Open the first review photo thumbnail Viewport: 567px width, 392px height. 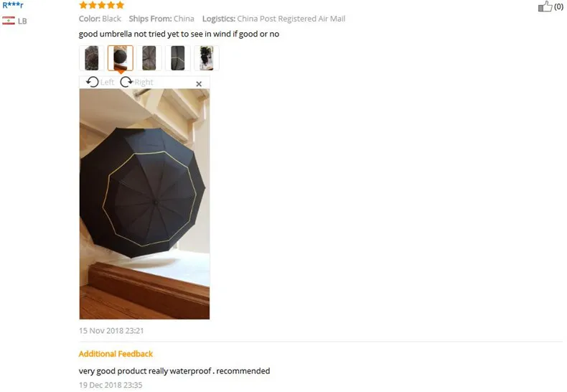click(91, 58)
